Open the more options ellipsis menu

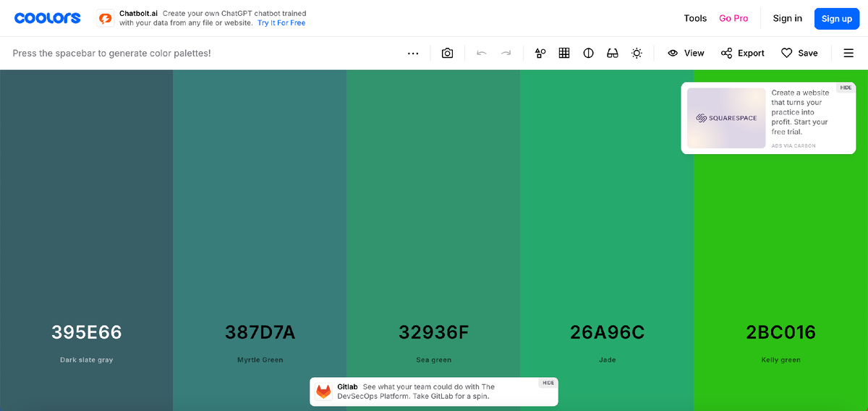(x=413, y=53)
